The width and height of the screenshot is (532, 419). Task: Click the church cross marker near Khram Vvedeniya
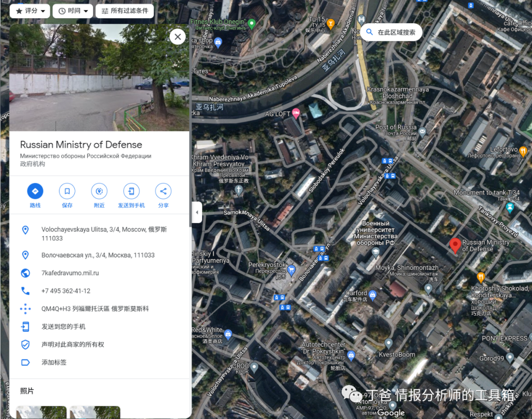(x=238, y=190)
